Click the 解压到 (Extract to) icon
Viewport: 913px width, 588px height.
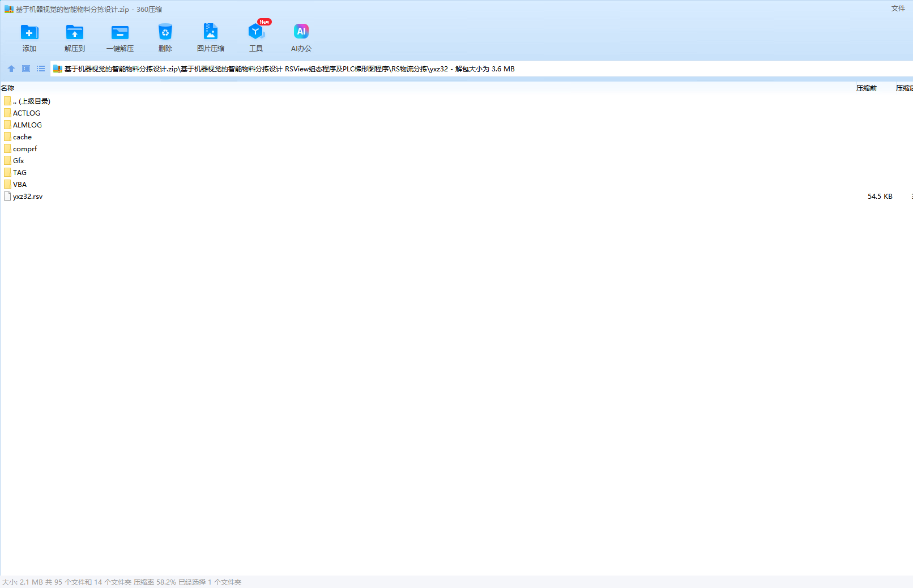click(74, 33)
